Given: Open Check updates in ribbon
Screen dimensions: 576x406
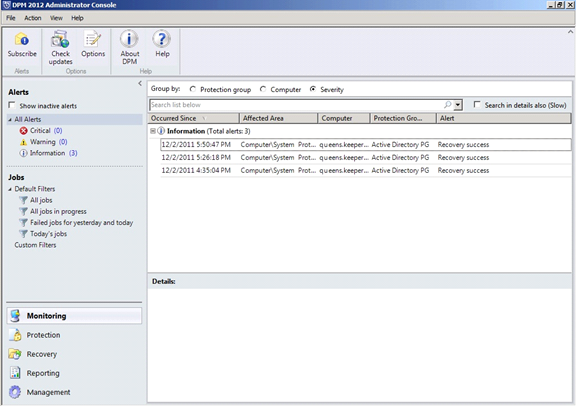Looking at the screenshot, I should (x=61, y=47).
